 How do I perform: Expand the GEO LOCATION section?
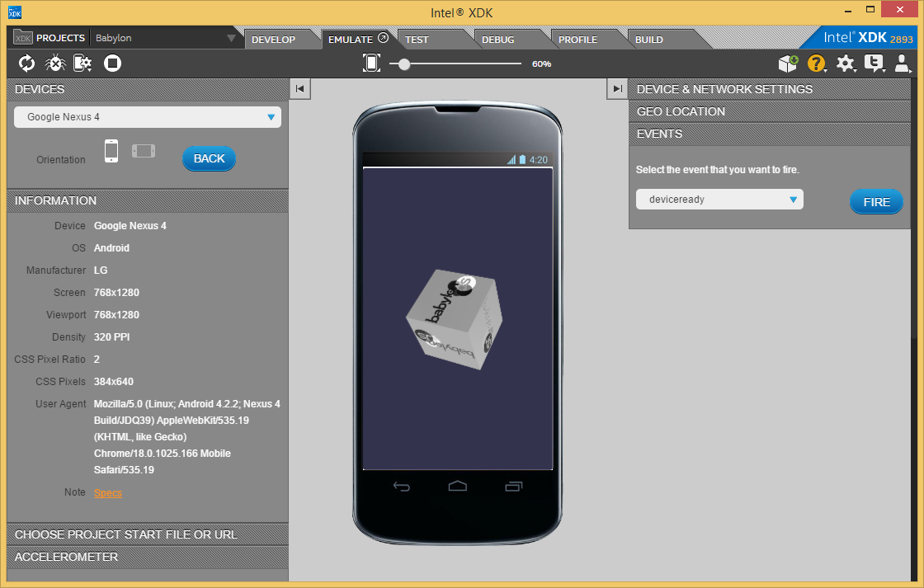(769, 111)
